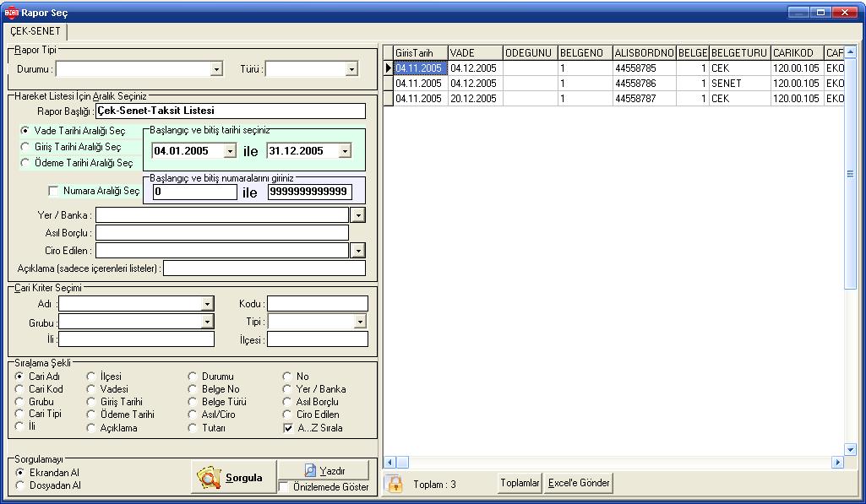Select grid cell with ALISBORDNO 44558787

coord(645,98)
